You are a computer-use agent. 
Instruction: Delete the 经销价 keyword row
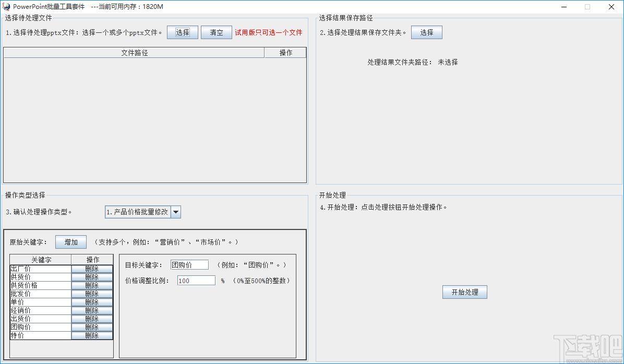(92, 311)
